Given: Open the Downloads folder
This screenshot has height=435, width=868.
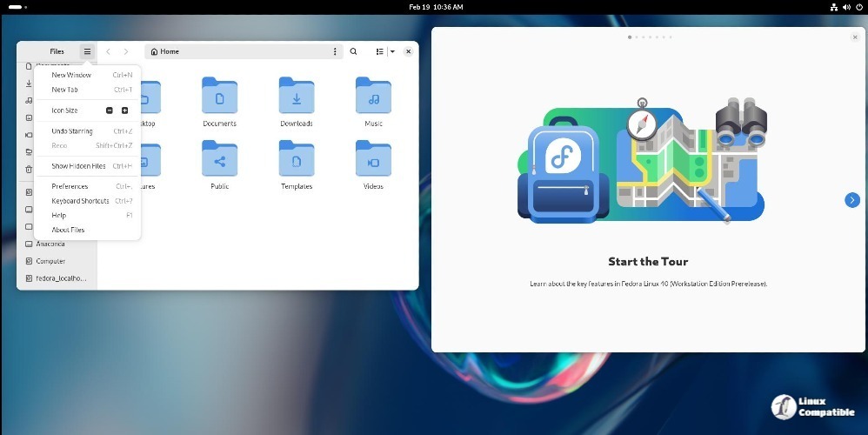Looking at the screenshot, I should coord(296,96).
